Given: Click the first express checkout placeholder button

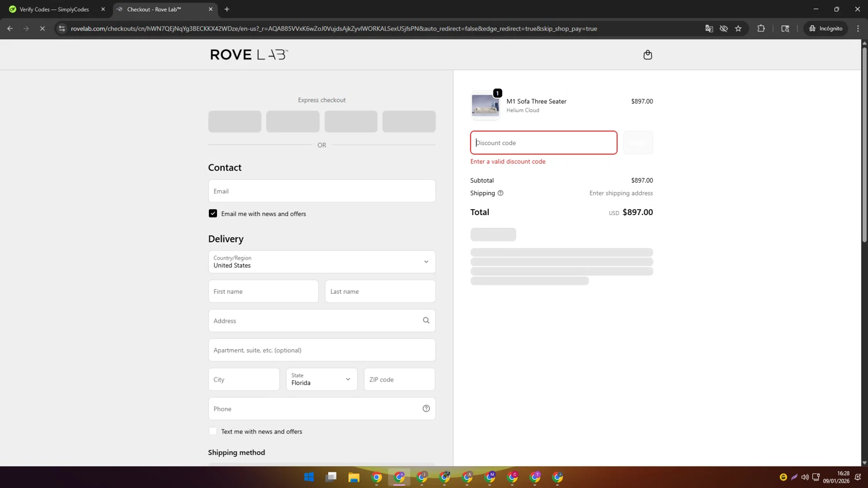Looking at the screenshot, I should click(x=235, y=121).
